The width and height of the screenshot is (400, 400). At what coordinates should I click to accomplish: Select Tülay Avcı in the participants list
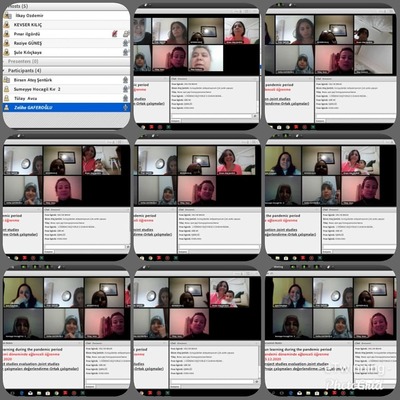coord(66,98)
